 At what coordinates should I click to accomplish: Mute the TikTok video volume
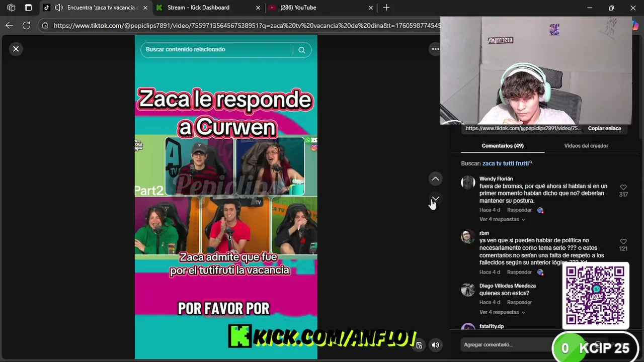(x=436, y=345)
